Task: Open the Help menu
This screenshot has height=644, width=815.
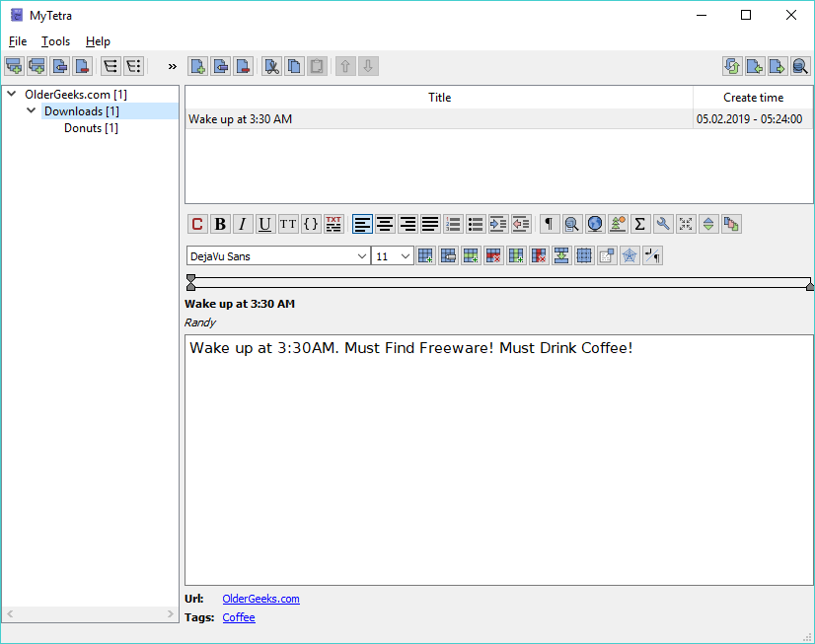Action: (x=98, y=41)
